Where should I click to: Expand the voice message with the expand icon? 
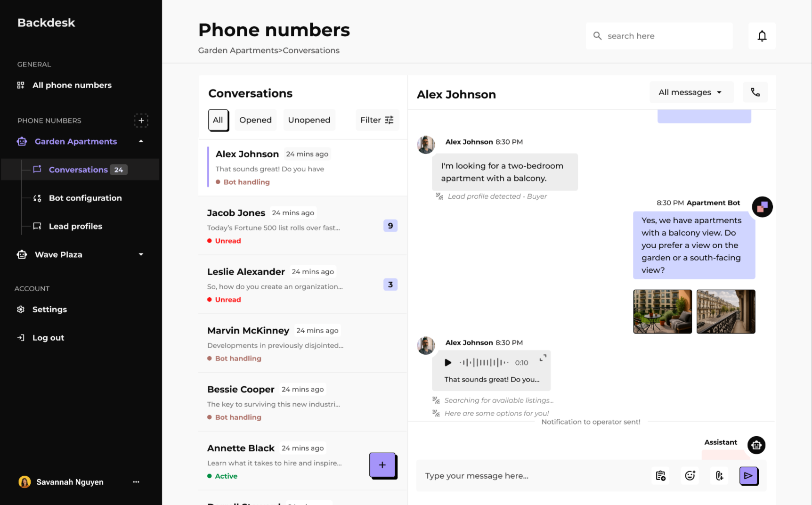coord(543,358)
